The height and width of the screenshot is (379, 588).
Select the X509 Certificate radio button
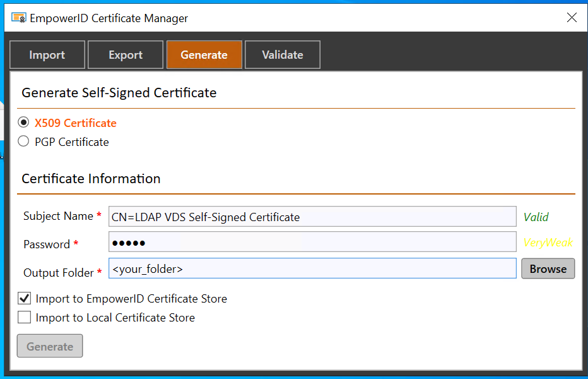[x=24, y=123]
